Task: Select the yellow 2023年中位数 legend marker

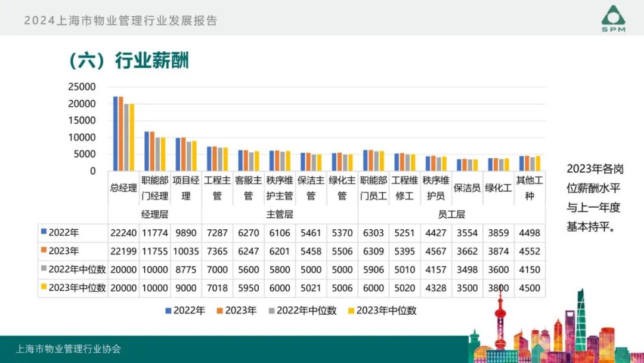Action: (x=352, y=310)
